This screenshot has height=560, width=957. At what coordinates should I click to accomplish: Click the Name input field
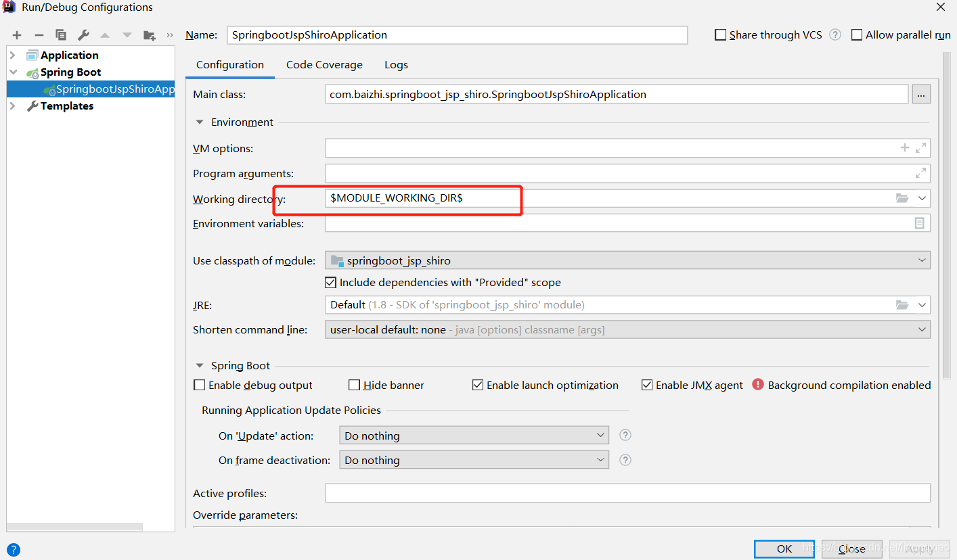pos(457,34)
